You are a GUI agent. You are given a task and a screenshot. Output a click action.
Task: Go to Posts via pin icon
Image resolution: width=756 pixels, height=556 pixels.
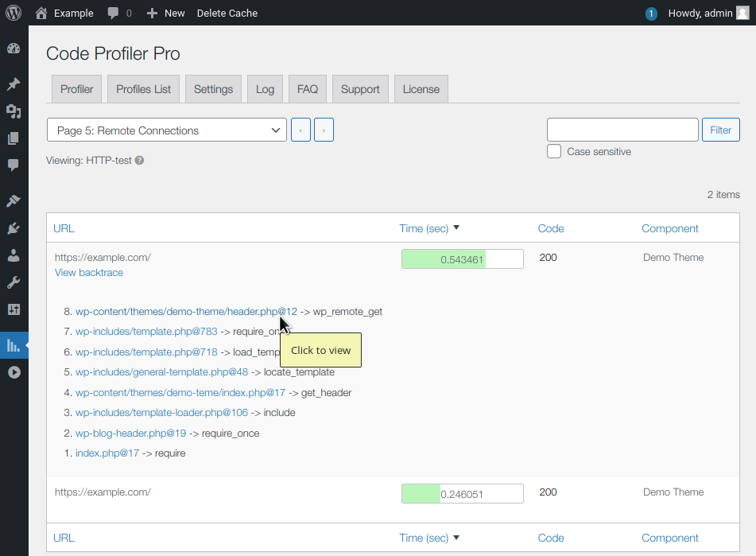(14, 84)
